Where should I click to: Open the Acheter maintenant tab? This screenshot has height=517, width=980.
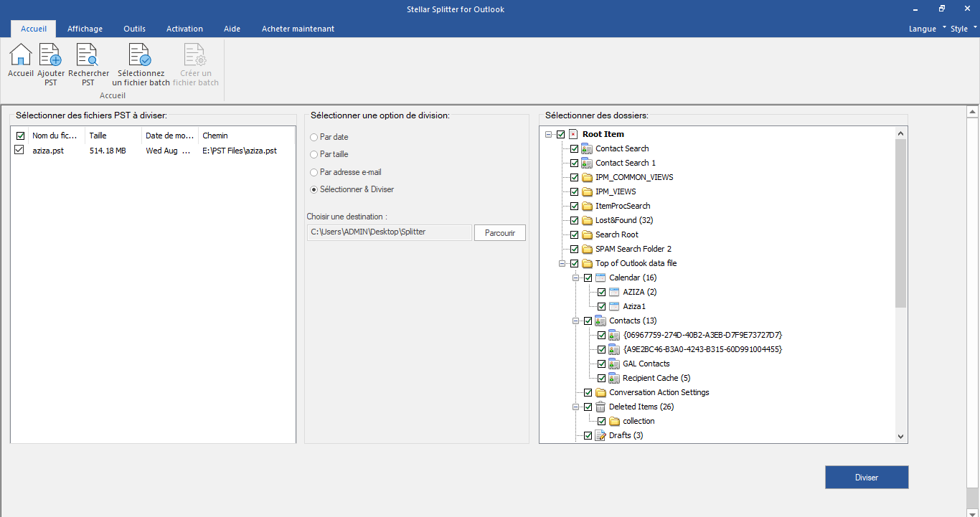click(298, 29)
